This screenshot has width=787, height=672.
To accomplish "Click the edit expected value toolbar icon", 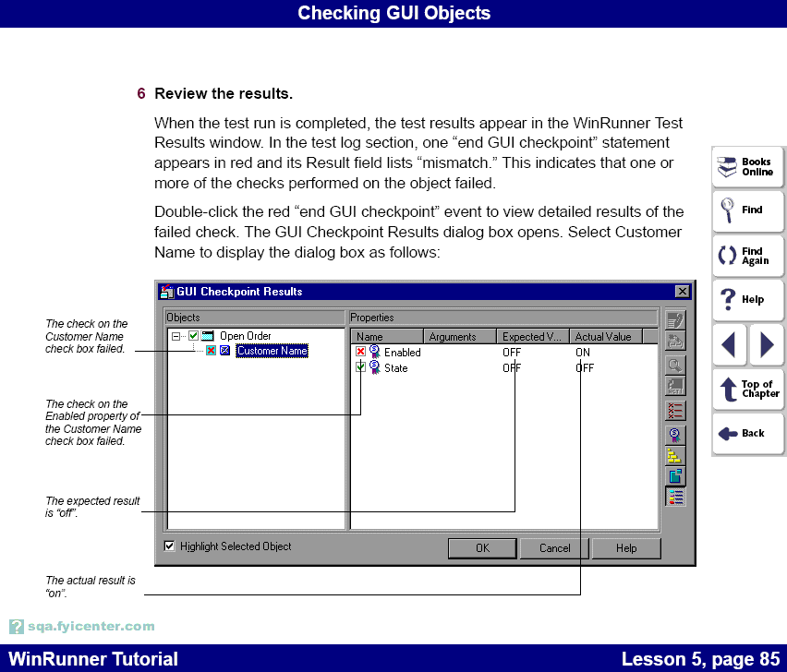I will 675,320.
